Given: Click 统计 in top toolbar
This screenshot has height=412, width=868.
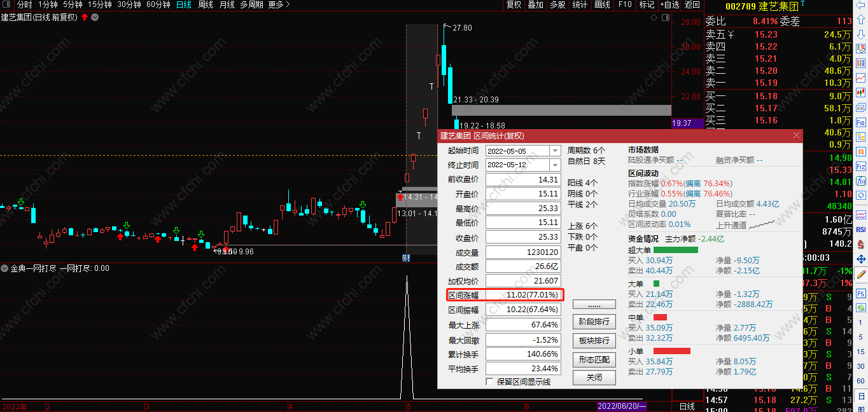Looking at the screenshot, I should click(580, 4).
